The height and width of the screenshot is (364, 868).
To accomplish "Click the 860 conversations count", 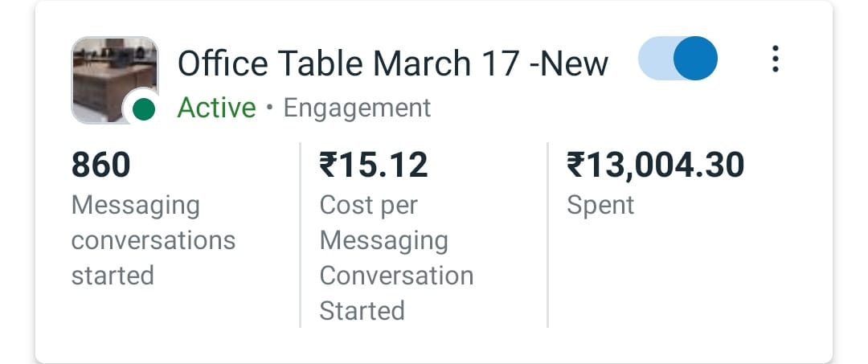I will point(100,166).
